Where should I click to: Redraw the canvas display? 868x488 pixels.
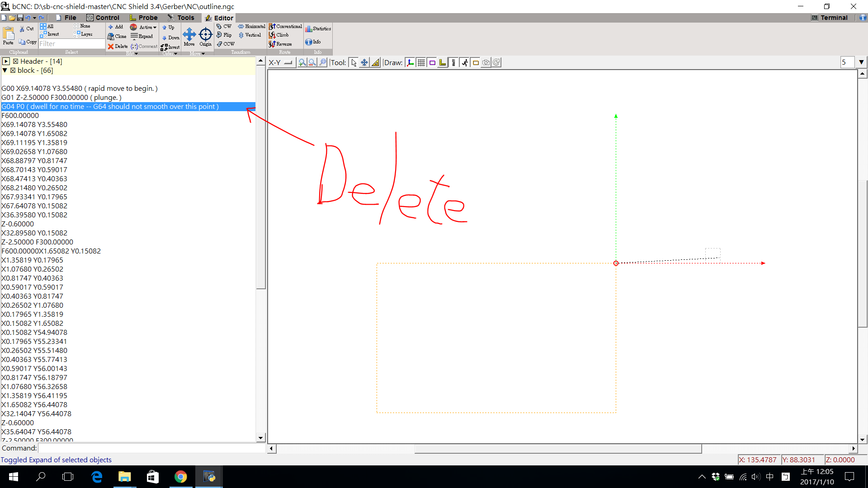click(496, 62)
